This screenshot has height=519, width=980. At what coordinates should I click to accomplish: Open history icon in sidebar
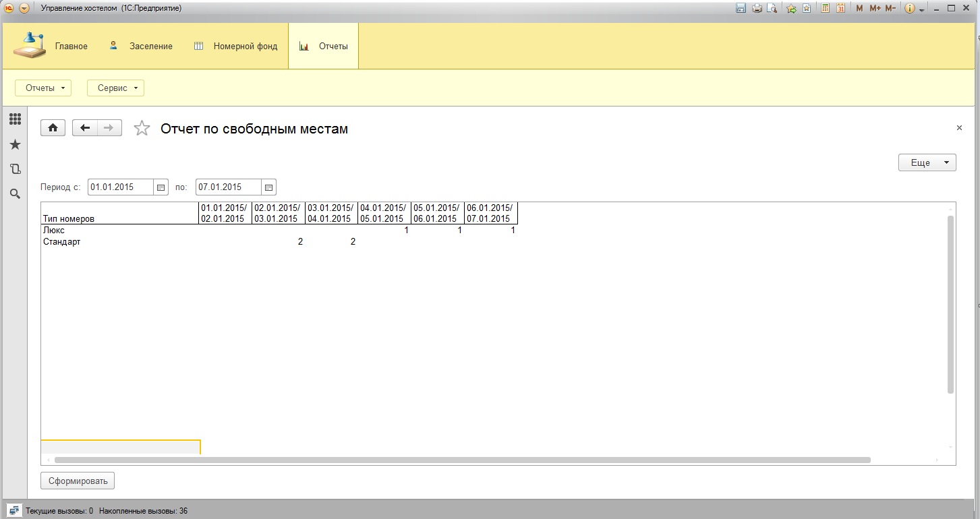pyautogui.click(x=15, y=169)
